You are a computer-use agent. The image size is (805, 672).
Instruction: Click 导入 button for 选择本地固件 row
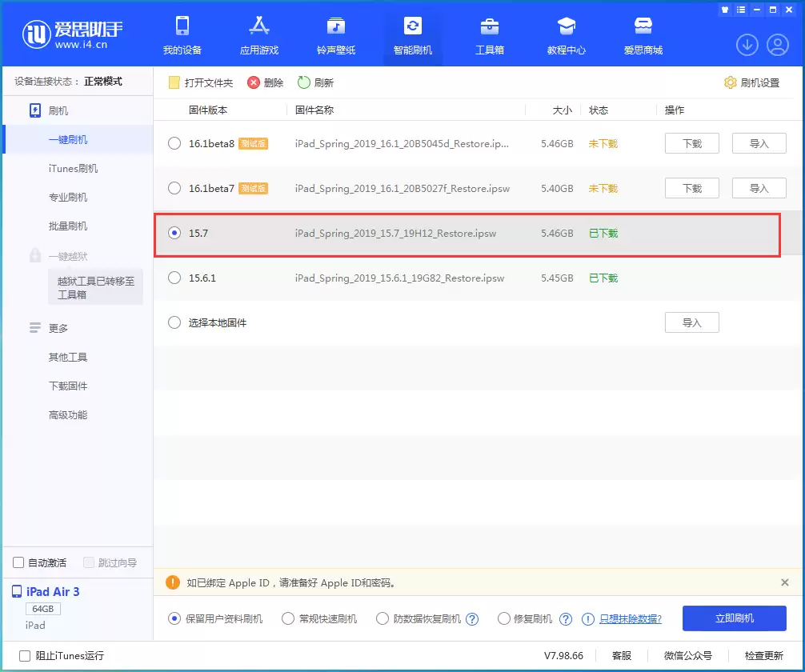[x=692, y=322]
